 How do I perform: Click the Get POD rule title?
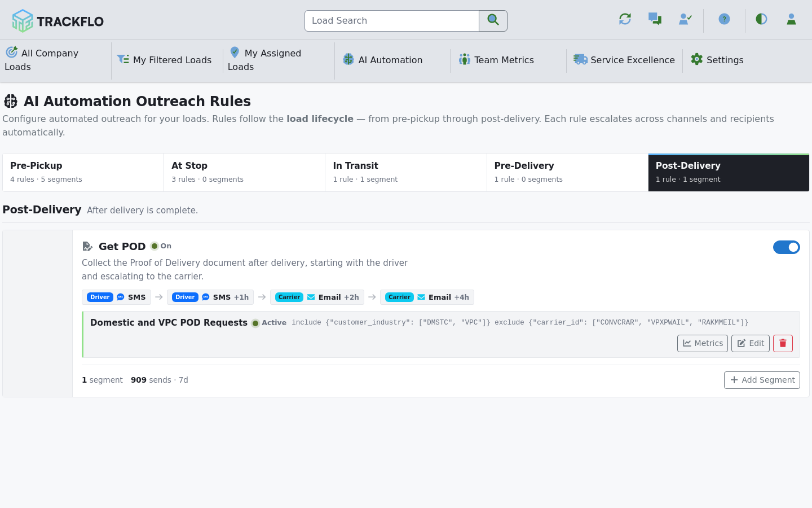point(122,247)
